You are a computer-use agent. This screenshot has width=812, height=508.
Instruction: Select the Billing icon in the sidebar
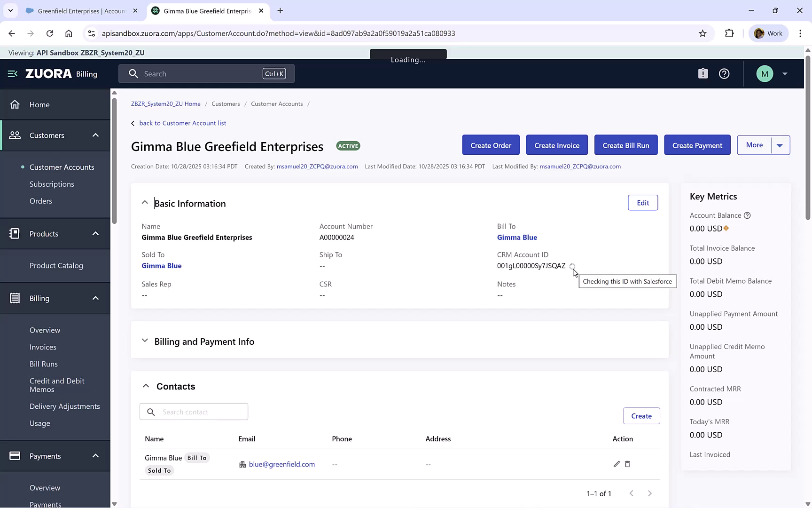(15, 298)
